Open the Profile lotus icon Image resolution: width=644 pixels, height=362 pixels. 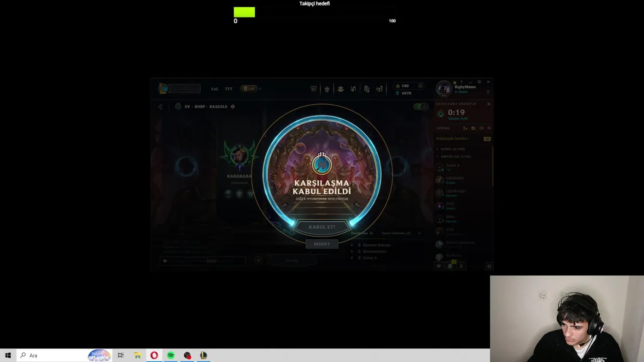coord(327,89)
